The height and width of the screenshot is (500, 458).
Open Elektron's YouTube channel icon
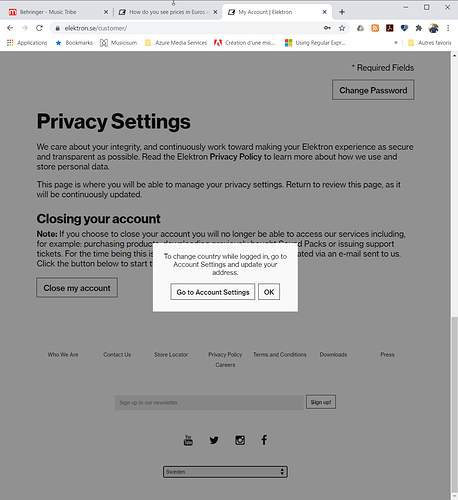tap(188, 440)
